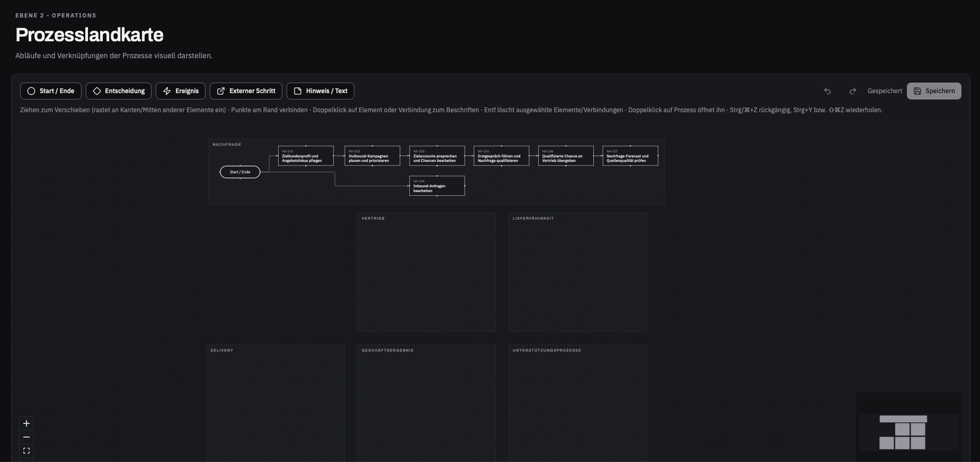Select process node NA-106 Qualifizierte Chance
The width and height of the screenshot is (980, 462).
(x=566, y=156)
